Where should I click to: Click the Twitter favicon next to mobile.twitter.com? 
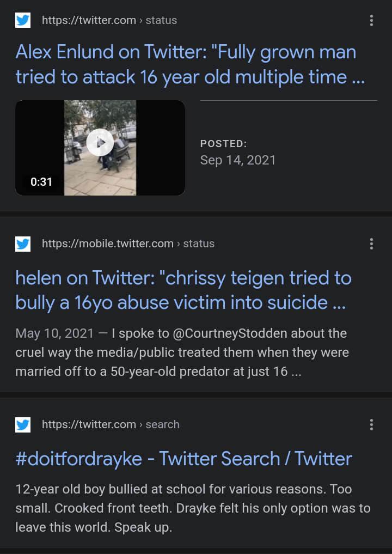[x=23, y=243]
